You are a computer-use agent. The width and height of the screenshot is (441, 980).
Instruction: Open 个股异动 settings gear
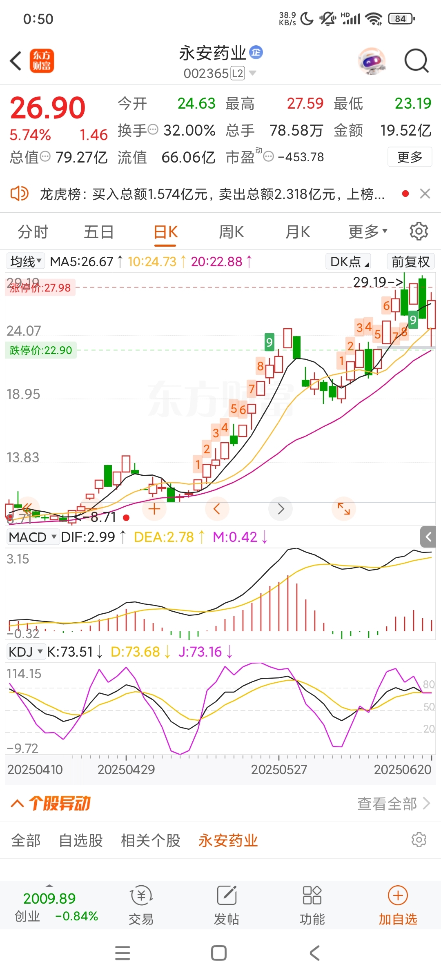419,840
